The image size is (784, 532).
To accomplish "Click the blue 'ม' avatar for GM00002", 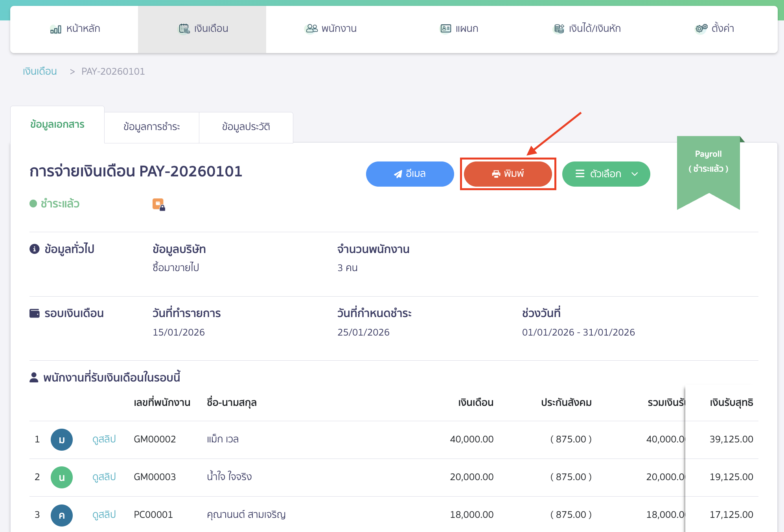I will 62,439.
